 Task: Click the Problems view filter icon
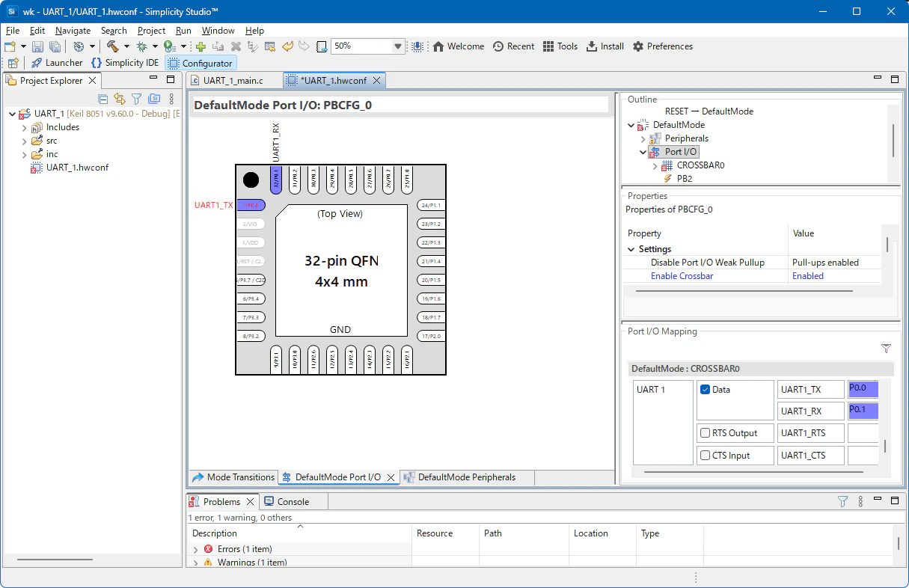[x=842, y=501]
